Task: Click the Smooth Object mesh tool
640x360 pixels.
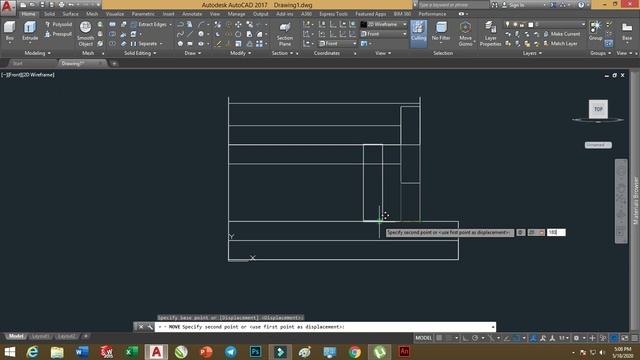Action: tap(85, 33)
